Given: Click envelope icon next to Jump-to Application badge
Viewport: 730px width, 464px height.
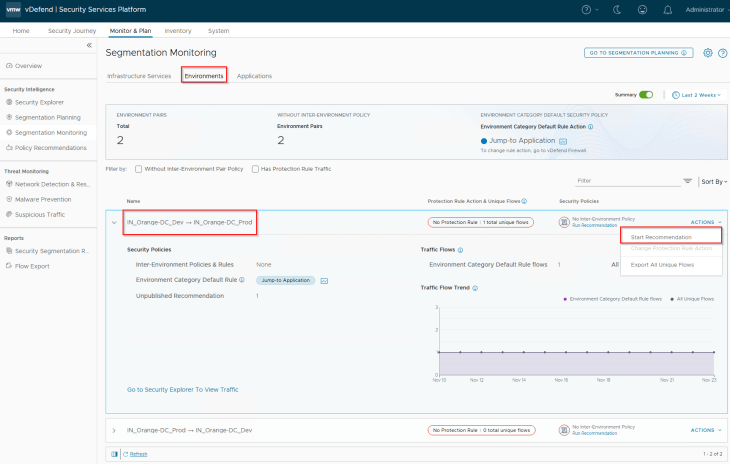Looking at the screenshot, I should (325, 280).
